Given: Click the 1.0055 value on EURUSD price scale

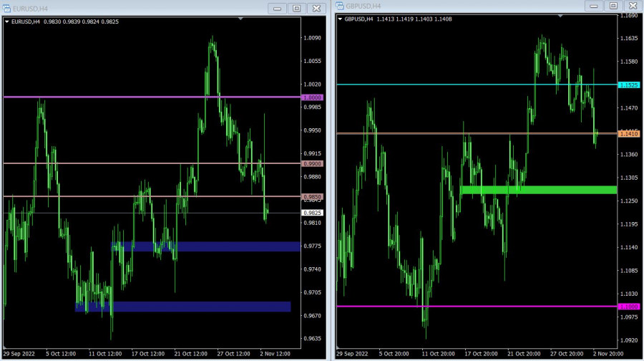Looking at the screenshot, I should (x=312, y=61).
